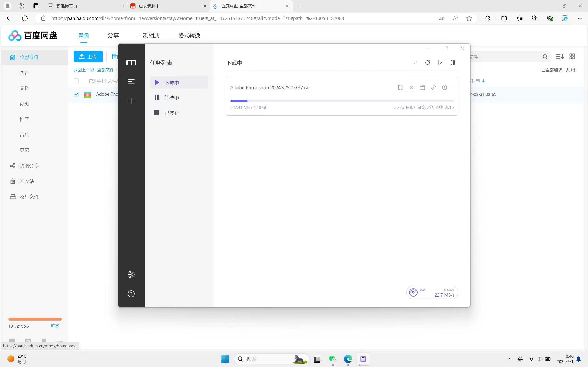This screenshot has height=367, width=588.
Task: Open Motrix help question mark icon
Action: point(131,294)
